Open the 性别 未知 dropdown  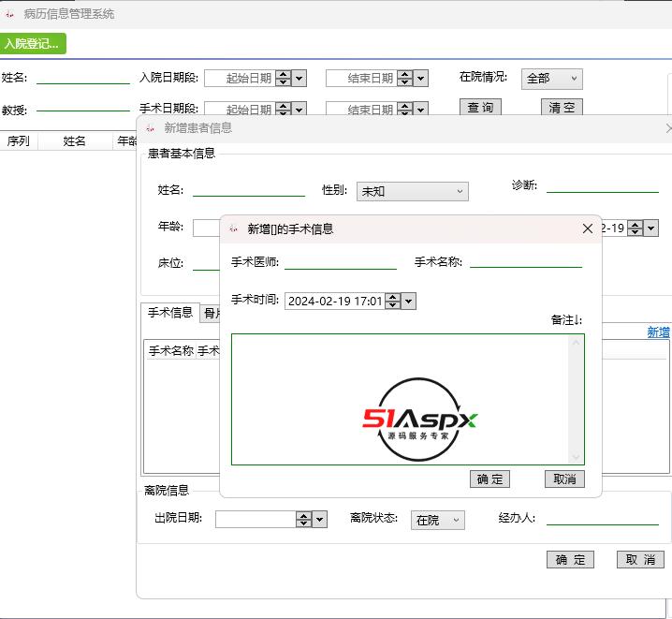413,192
